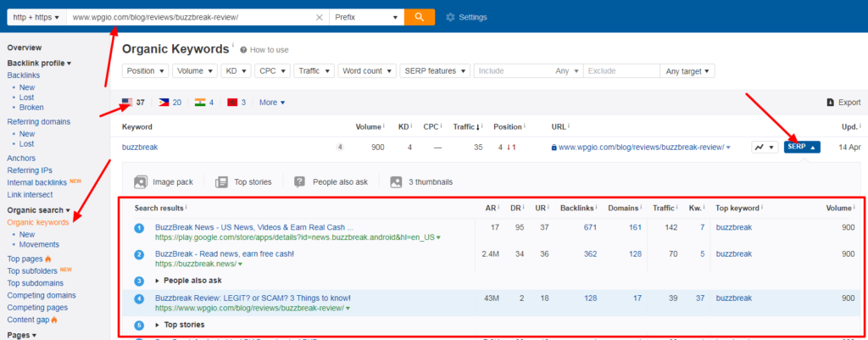Click the People also ask feature icon

click(x=299, y=181)
